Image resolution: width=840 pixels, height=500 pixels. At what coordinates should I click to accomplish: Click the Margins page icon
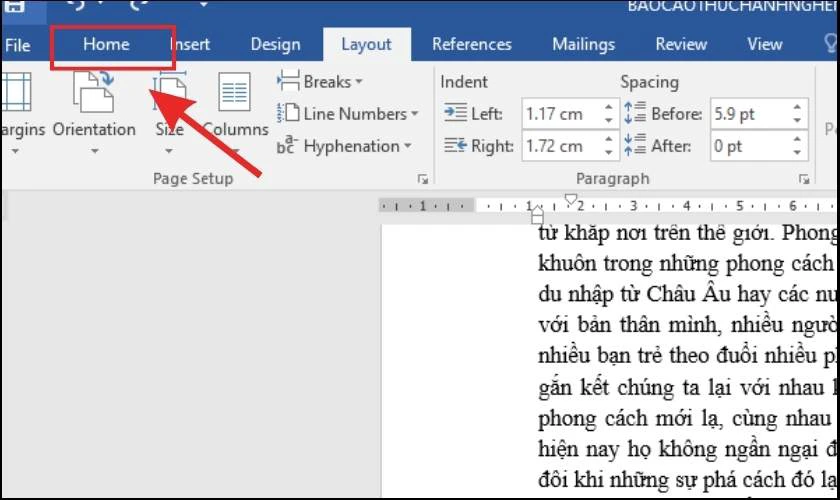16,92
